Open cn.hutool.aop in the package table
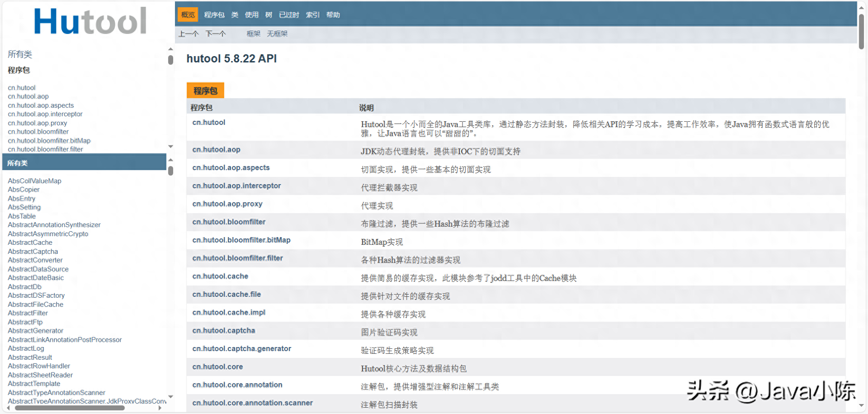The image size is (868, 414). [x=216, y=150]
